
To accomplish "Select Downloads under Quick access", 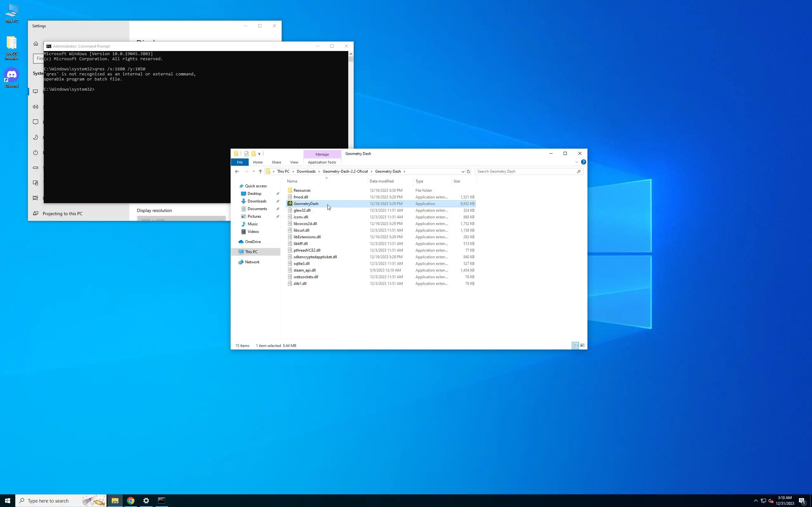I will coord(257,201).
